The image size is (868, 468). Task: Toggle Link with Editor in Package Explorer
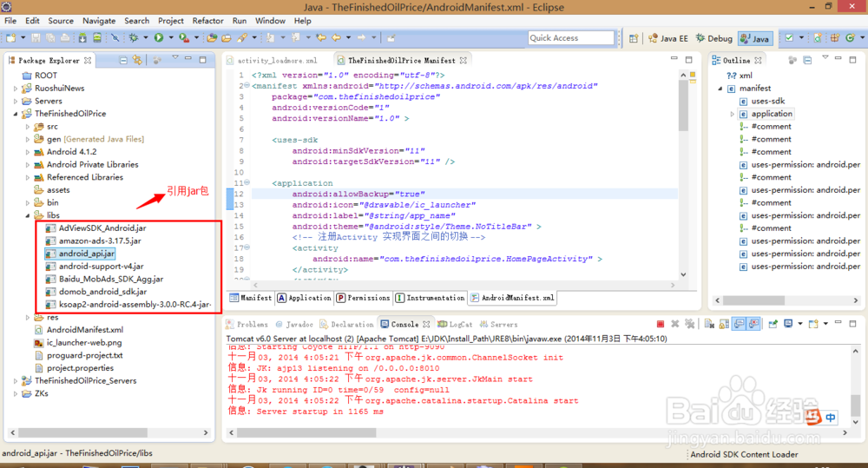[x=137, y=60]
